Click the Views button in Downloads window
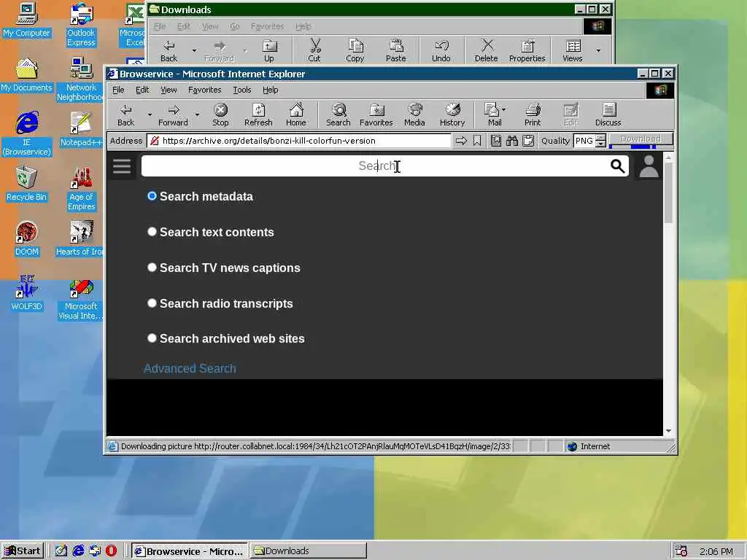This screenshot has width=747, height=560. [572, 50]
